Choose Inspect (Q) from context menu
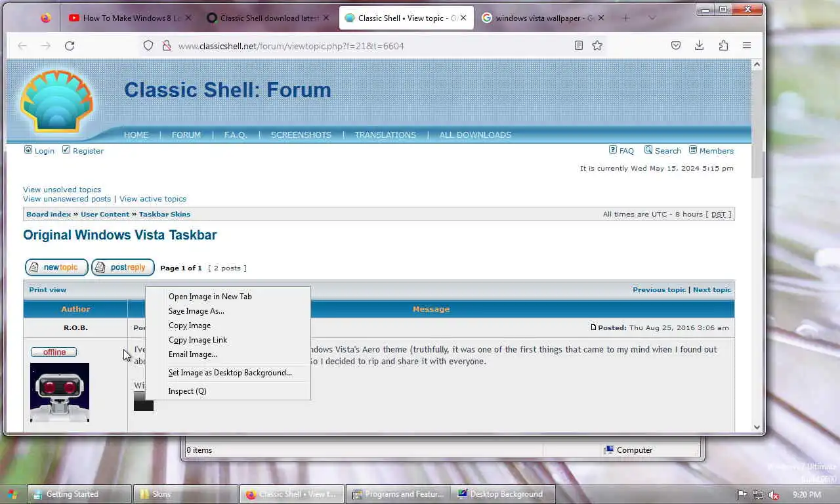 coord(228,391)
